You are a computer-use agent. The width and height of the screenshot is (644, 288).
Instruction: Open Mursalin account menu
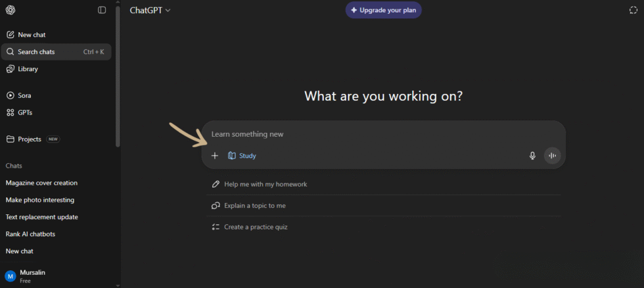click(x=32, y=276)
